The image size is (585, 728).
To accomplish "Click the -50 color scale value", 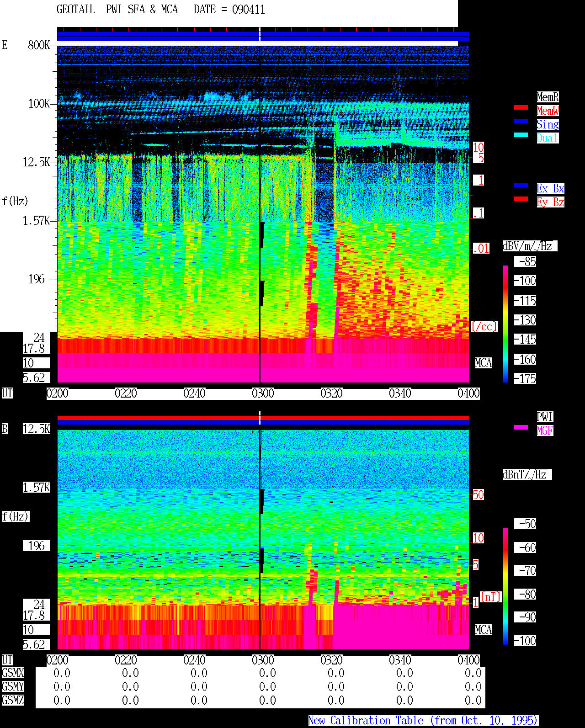I will [526, 524].
